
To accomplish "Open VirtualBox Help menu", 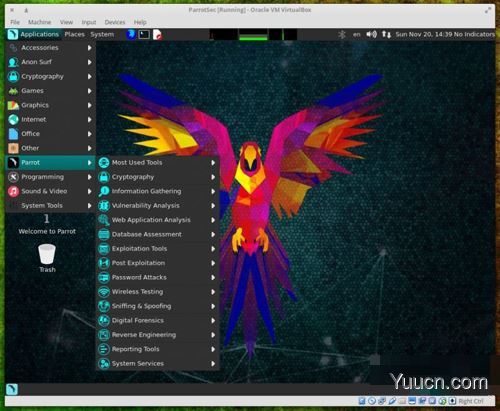I will point(140,22).
